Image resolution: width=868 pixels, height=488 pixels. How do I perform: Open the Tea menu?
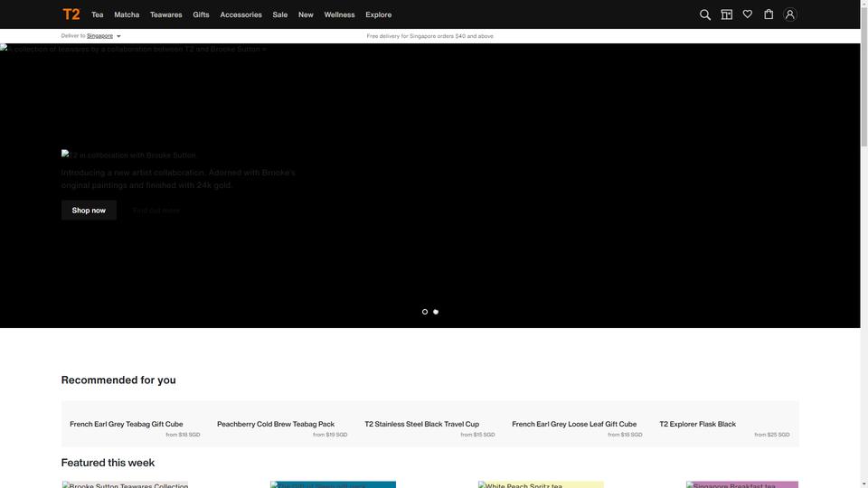[98, 15]
